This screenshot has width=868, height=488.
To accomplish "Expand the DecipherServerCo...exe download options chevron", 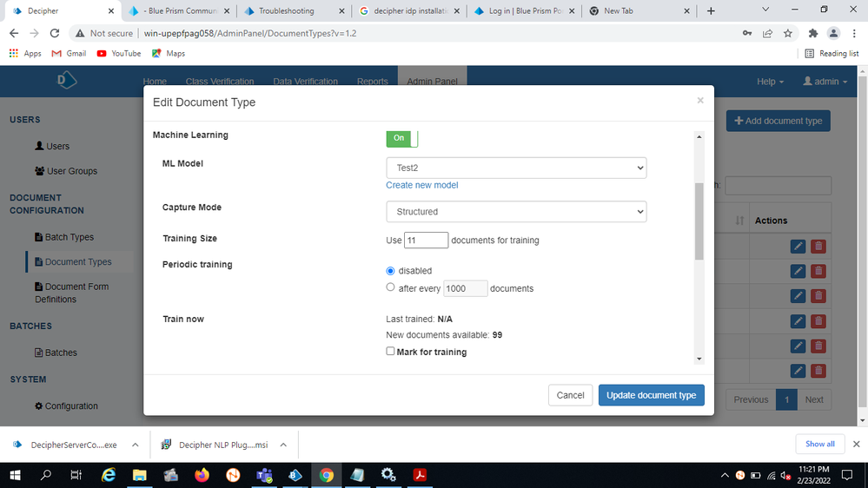I will point(135,445).
